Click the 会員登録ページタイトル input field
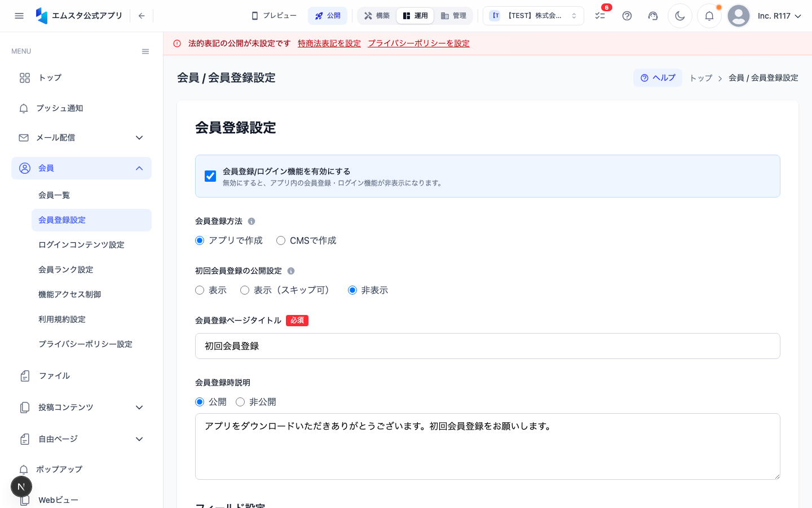 (x=488, y=346)
